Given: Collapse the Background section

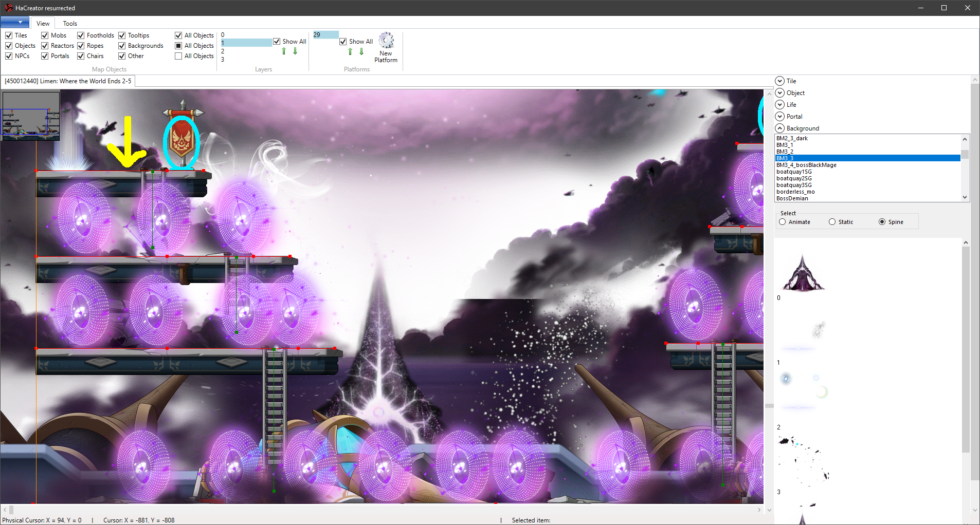Looking at the screenshot, I should click(x=781, y=128).
